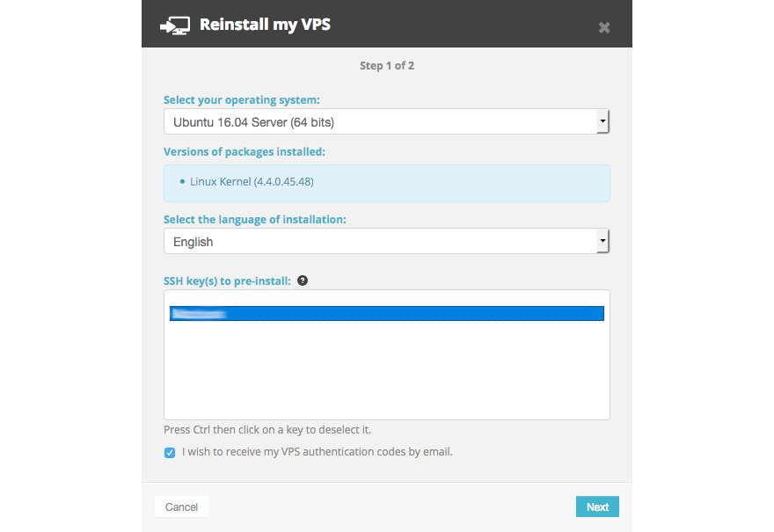This screenshot has width=774, height=532.
Task: Dismiss the dialog using the X icon
Action: pos(604,27)
